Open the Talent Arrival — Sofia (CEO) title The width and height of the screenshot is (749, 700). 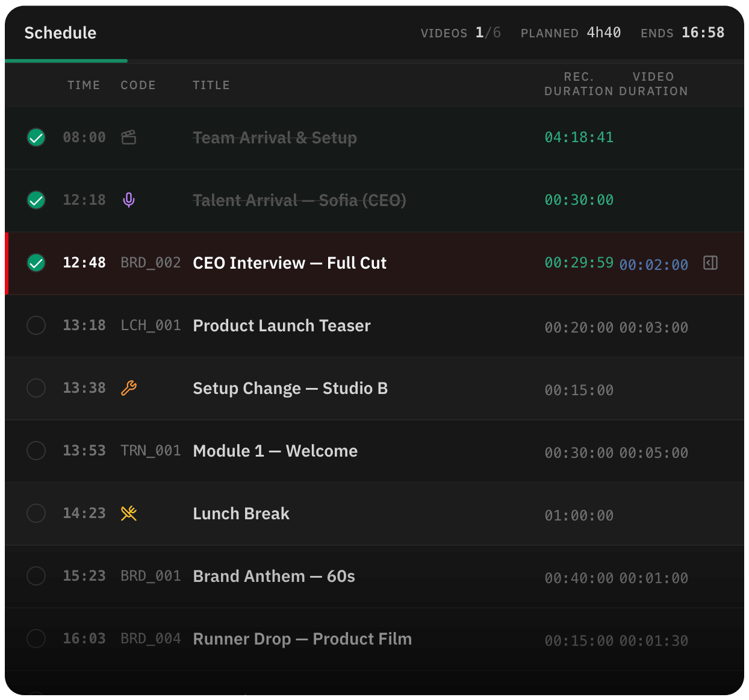[x=299, y=200]
